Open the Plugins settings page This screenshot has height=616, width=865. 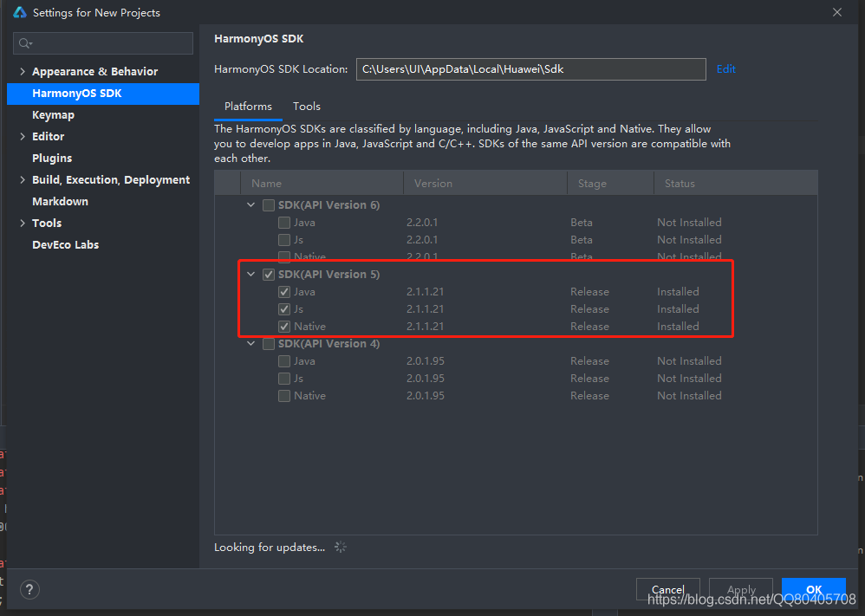52,159
